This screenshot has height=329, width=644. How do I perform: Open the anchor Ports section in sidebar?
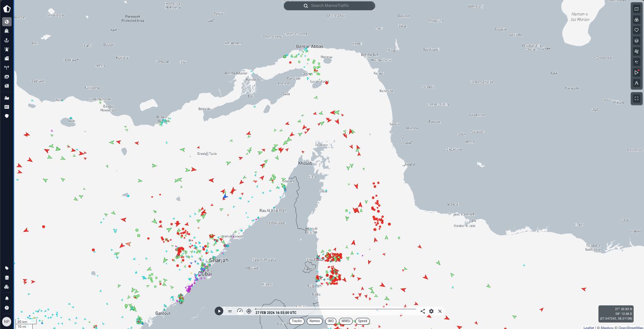(x=6, y=40)
